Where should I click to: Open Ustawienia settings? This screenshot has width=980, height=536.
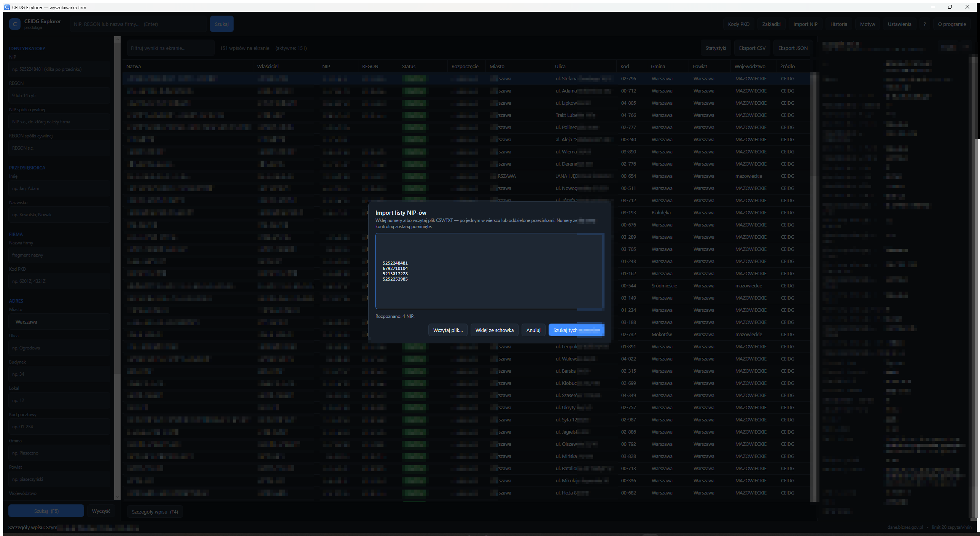899,24
